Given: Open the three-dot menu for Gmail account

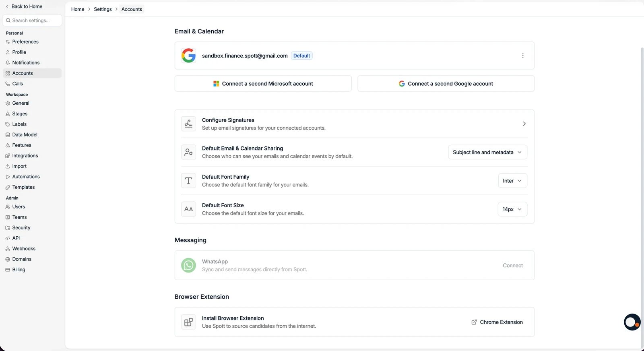Looking at the screenshot, I should coord(523,56).
